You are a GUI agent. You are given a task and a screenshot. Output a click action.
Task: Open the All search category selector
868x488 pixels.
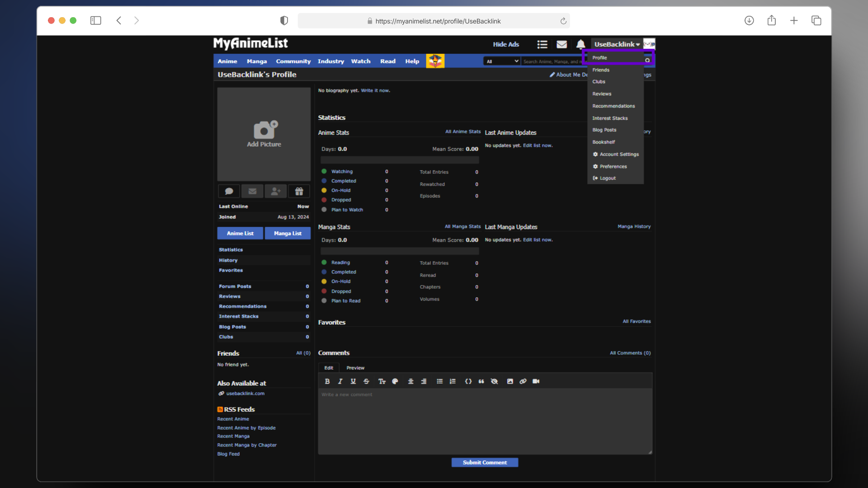click(501, 61)
